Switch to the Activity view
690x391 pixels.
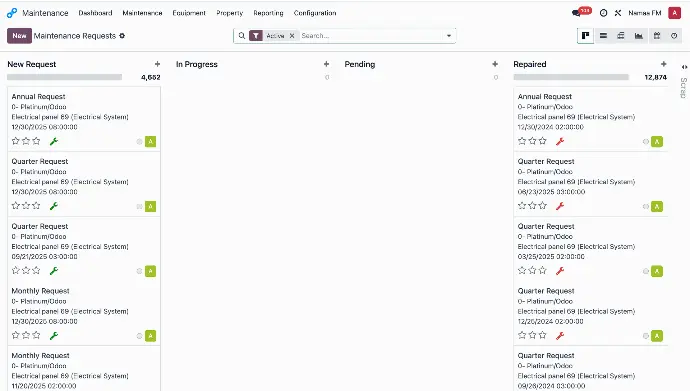coord(674,36)
